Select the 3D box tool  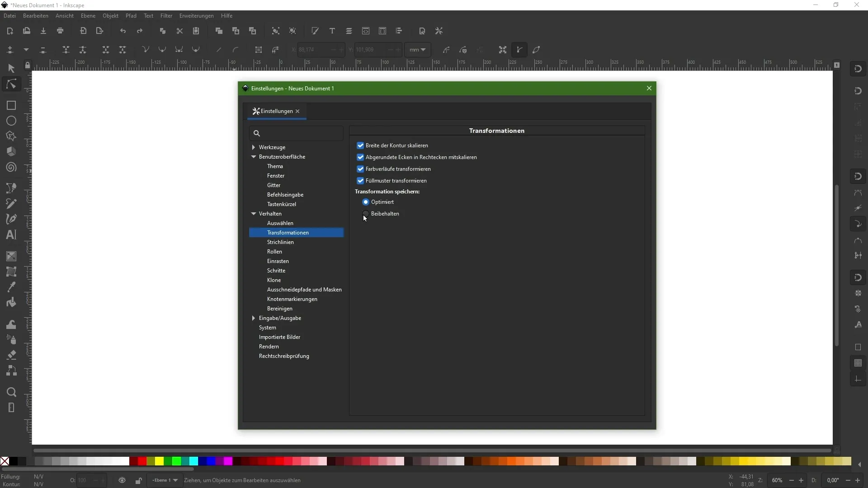tap(11, 152)
